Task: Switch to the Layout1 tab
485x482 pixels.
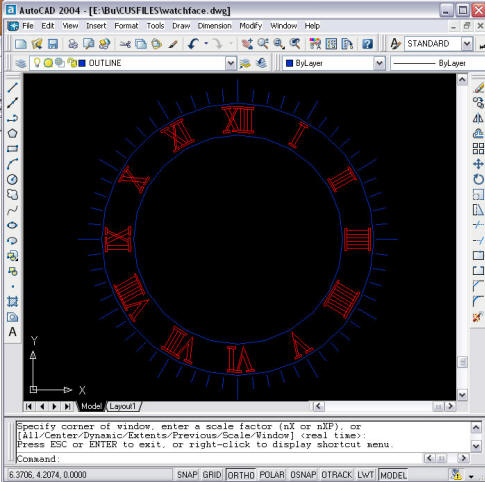Action: [123, 406]
